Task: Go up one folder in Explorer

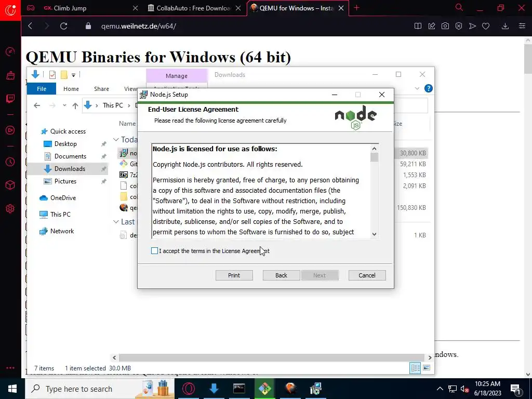Action: coord(75,105)
